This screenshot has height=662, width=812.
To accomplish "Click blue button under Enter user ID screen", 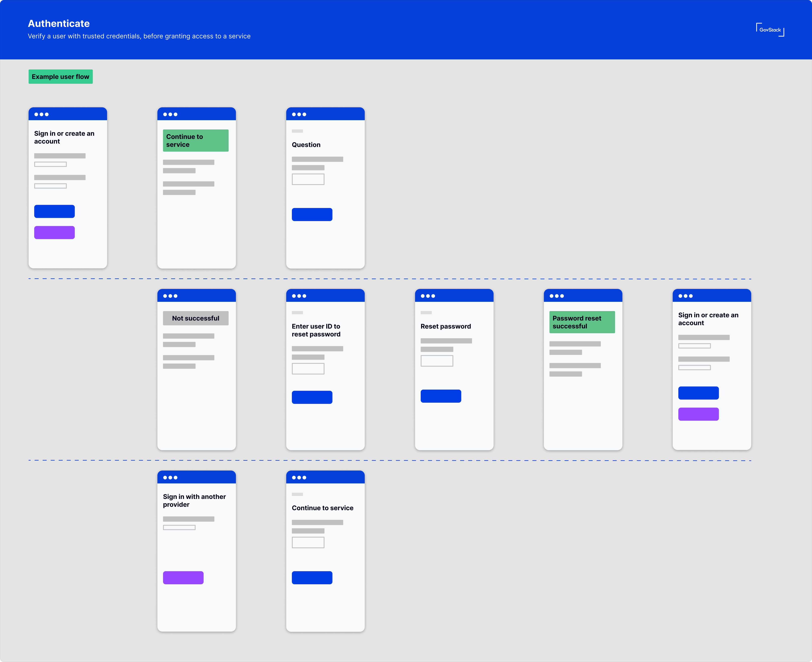I will (312, 397).
